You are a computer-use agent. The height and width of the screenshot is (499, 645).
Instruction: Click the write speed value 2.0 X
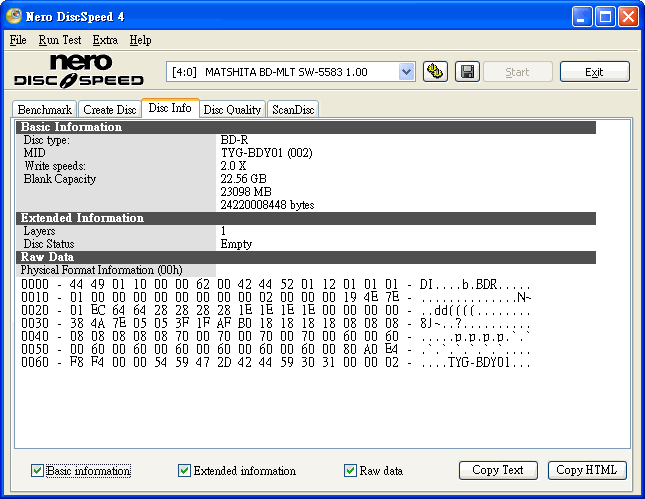click(233, 166)
